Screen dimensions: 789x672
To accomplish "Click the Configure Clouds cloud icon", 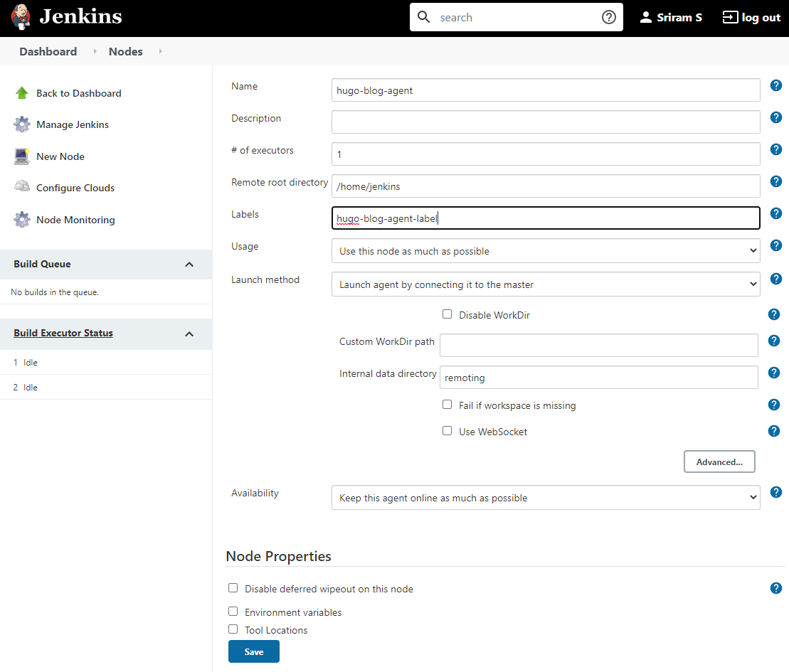I will pyautogui.click(x=21, y=186).
